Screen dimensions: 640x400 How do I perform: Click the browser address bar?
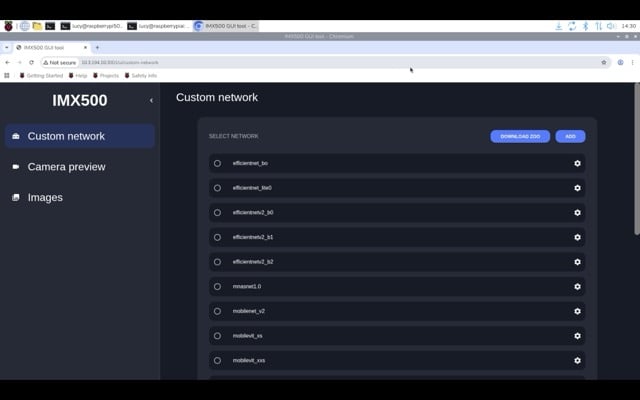pos(300,62)
